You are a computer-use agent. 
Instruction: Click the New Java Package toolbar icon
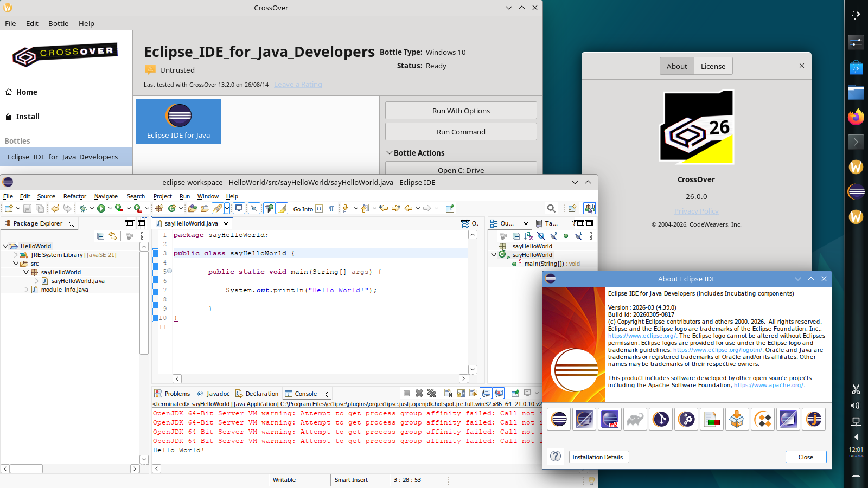159,208
